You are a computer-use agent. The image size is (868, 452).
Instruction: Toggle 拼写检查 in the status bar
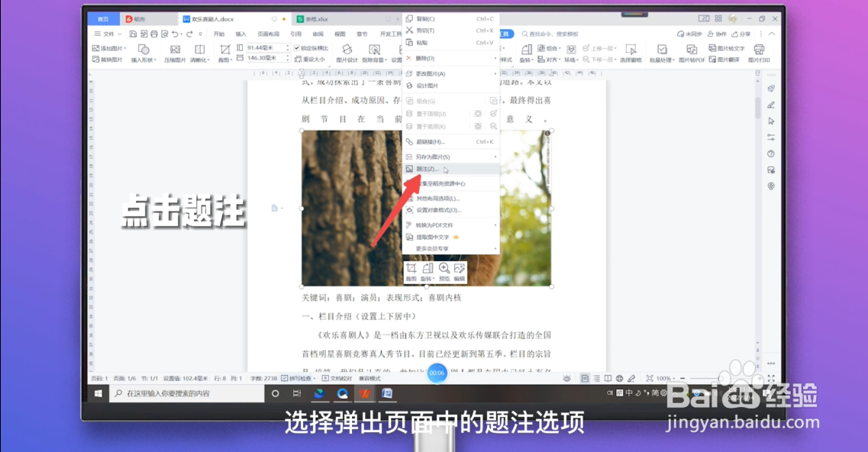click(x=298, y=379)
